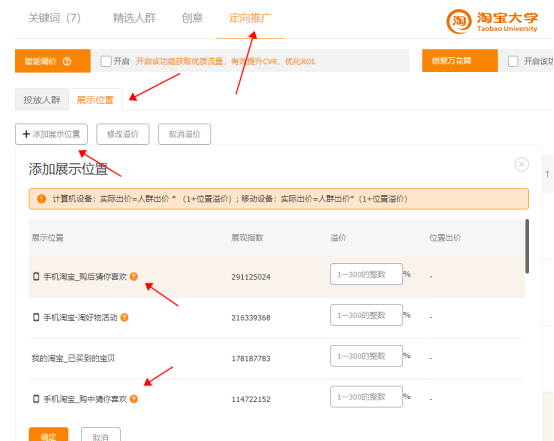Click the phone icon before 手机淘宝_购后猜你喜欢
The height and width of the screenshot is (441, 554).
[36, 276]
